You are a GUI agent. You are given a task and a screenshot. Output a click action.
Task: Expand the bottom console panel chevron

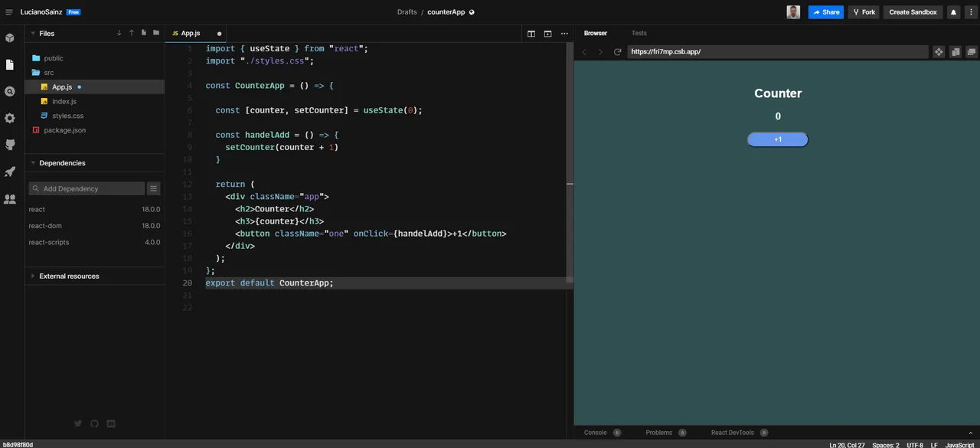pos(971,433)
